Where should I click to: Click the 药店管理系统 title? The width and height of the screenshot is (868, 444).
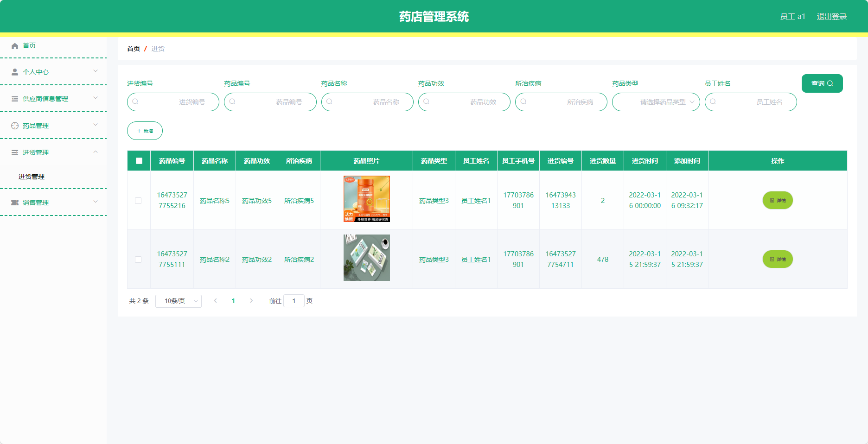tap(434, 17)
